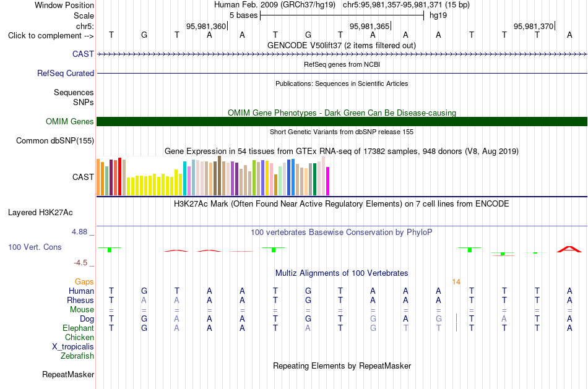Image resolution: width=588 pixels, height=389 pixels.
Task: Open the H3K27Ac Mark track title
Action: [x=342, y=204]
